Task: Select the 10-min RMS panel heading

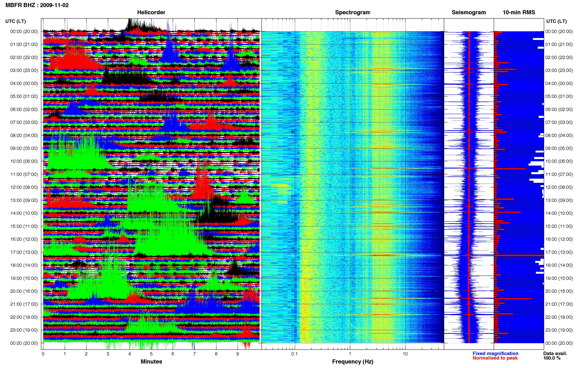Action: click(x=519, y=12)
